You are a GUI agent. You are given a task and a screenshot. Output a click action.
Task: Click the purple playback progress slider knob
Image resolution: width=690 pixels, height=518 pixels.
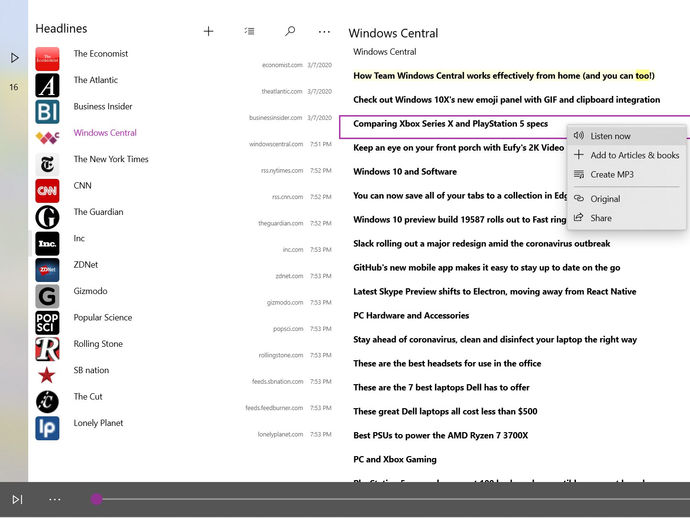coord(96,499)
